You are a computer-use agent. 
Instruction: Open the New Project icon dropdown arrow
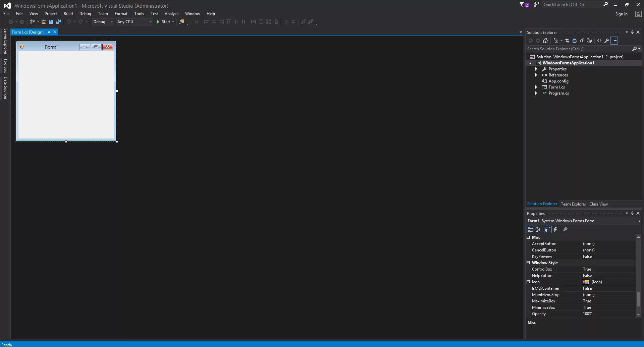click(x=38, y=22)
